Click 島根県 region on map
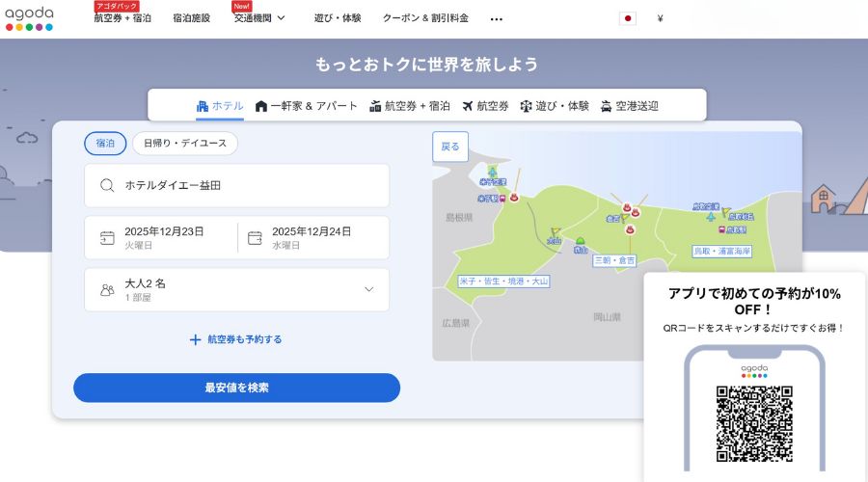 [459, 218]
